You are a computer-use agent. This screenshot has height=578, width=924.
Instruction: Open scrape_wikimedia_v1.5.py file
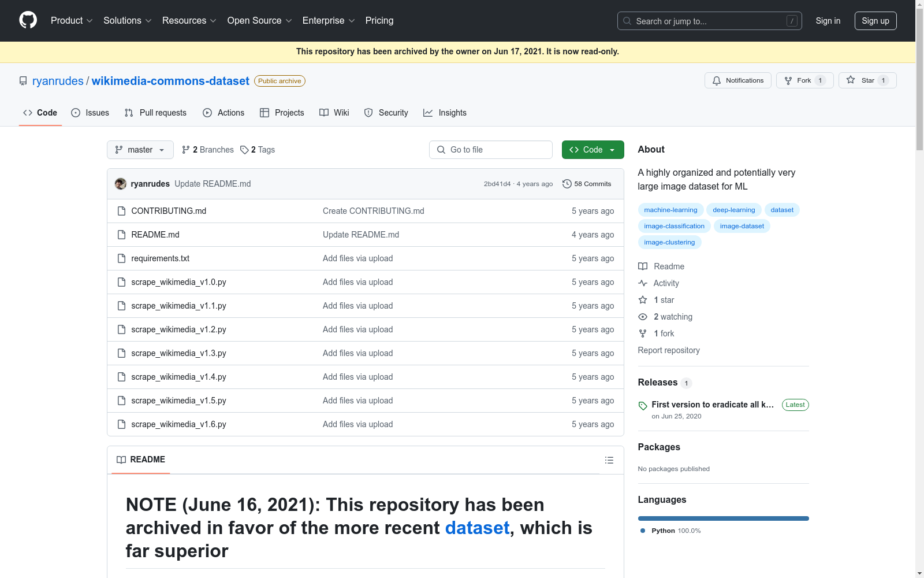178,401
